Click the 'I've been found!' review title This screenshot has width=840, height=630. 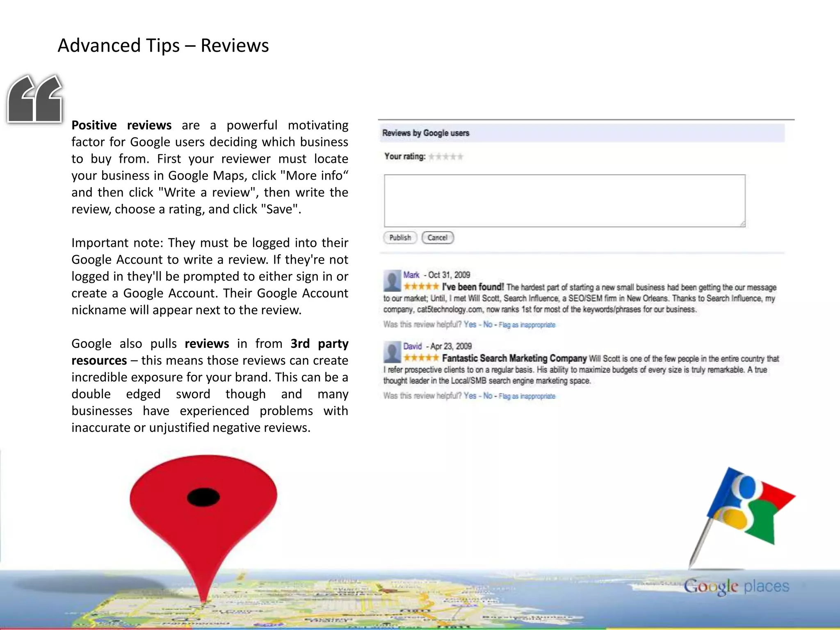(473, 287)
